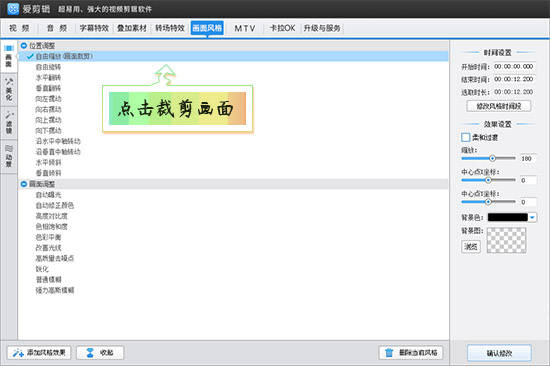Toggle the 柔和过渡 checkbox
This screenshot has height=366, width=550.
(x=465, y=138)
